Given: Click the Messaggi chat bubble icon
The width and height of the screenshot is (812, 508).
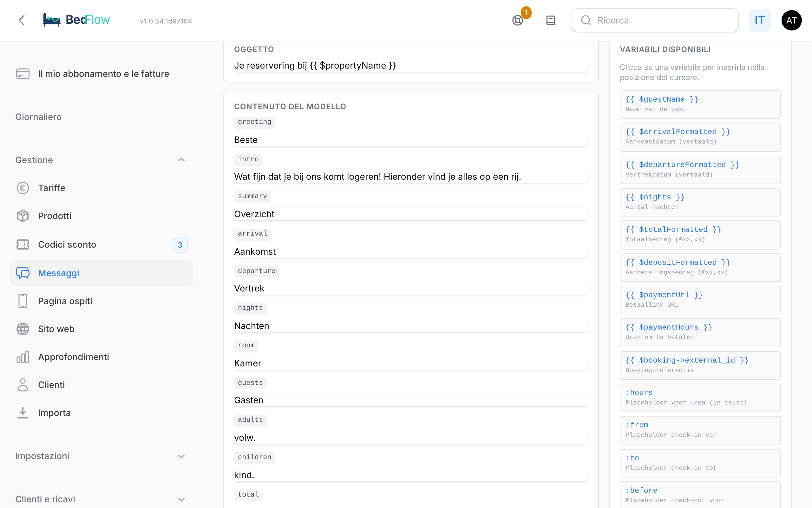Looking at the screenshot, I should point(23,273).
